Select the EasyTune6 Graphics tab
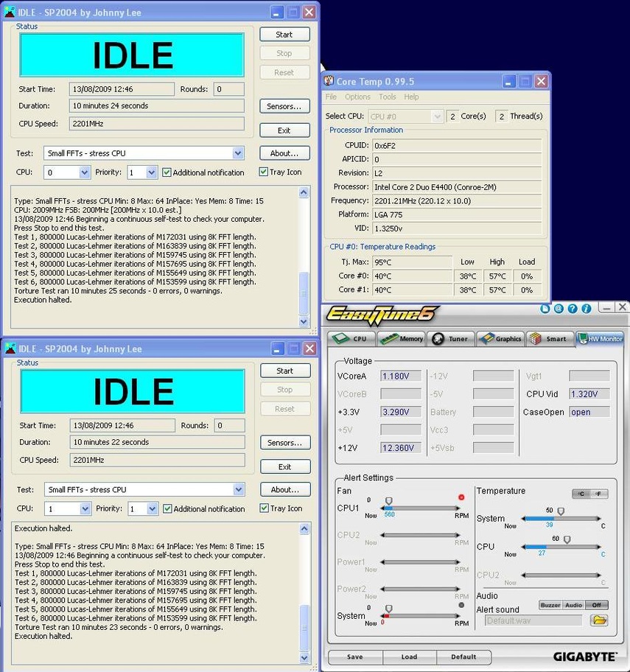This screenshot has height=672, width=630. click(500, 338)
